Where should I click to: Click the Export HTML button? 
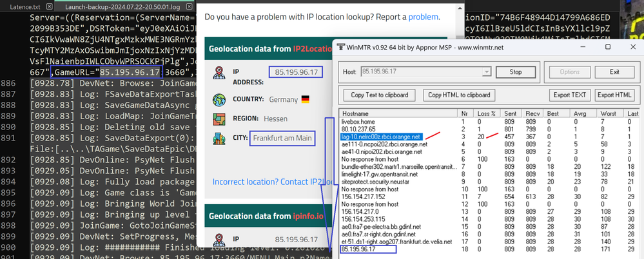614,95
